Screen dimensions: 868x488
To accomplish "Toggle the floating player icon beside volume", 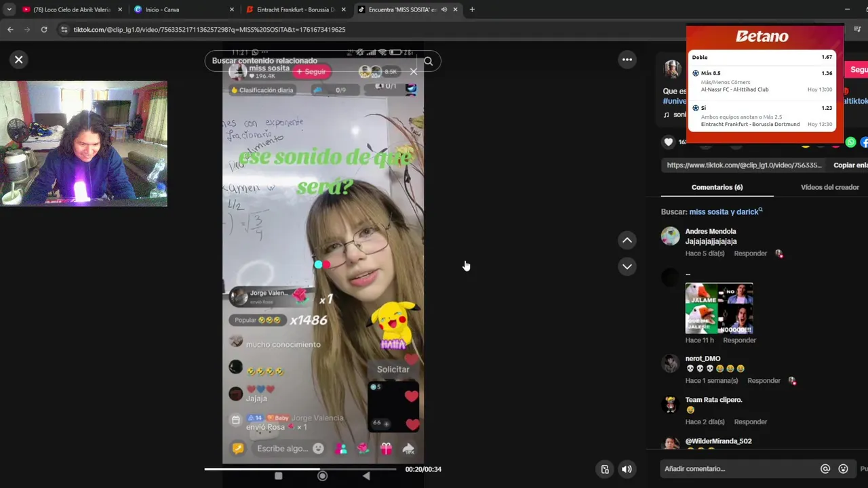I will pyautogui.click(x=605, y=469).
